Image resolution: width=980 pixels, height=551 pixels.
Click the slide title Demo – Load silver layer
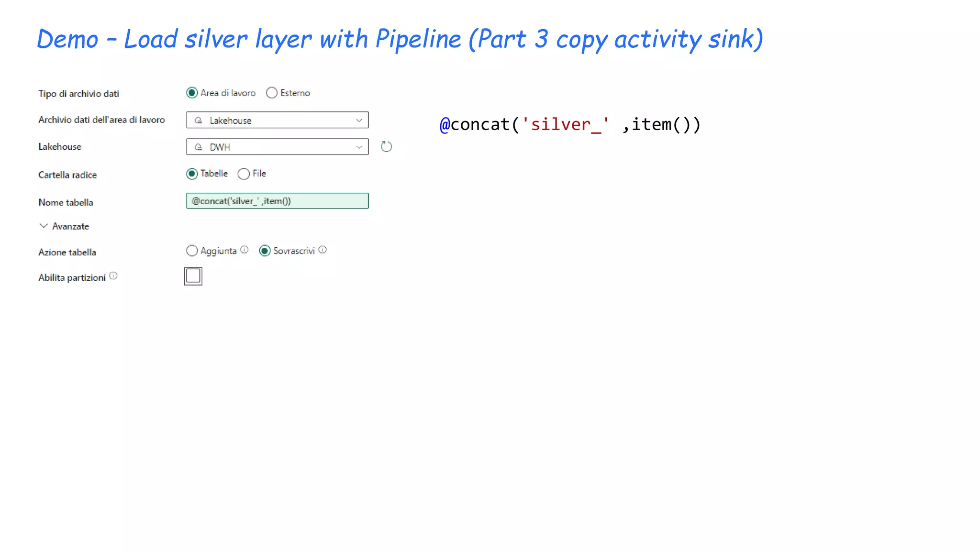click(x=400, y=39)
